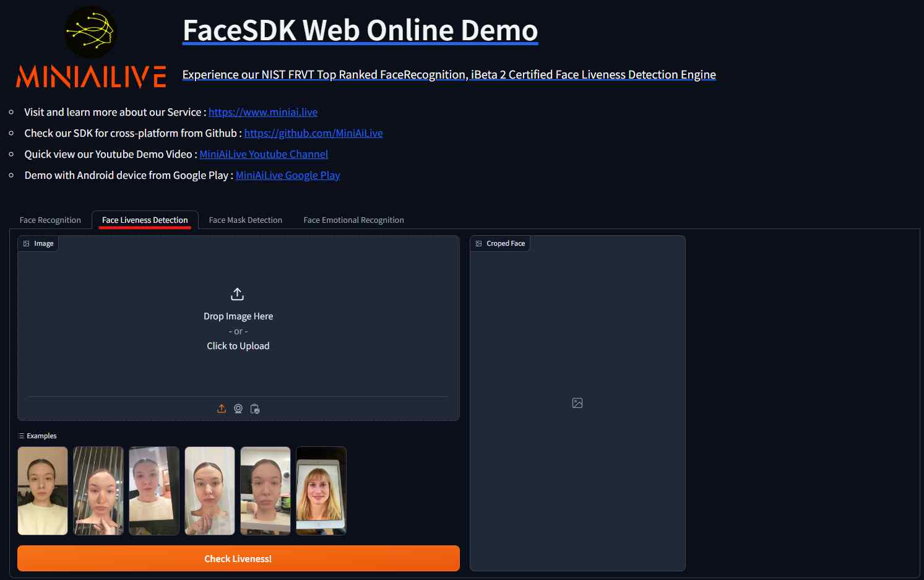
Task: Open the Face Mask Detection tab
Action: (x=246, y=220)
